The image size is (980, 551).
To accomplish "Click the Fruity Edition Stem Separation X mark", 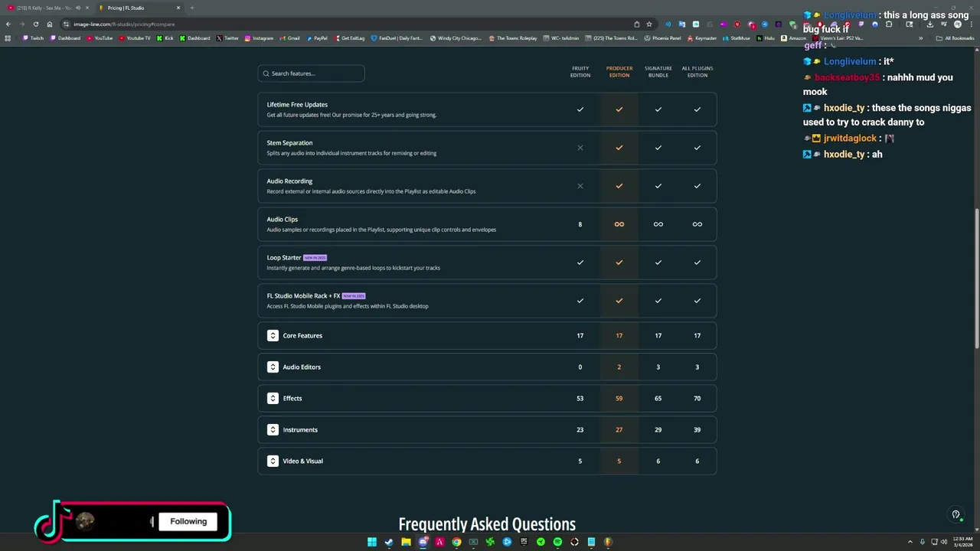I will pos(580,148).
